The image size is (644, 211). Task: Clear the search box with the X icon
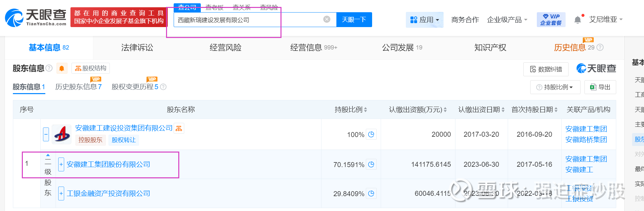point(327,19)
